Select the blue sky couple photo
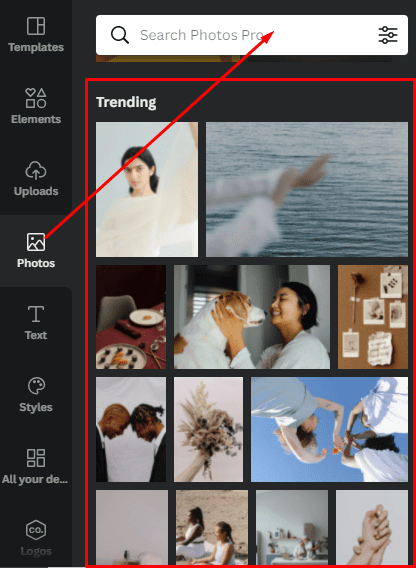 [x=329, y=430]
